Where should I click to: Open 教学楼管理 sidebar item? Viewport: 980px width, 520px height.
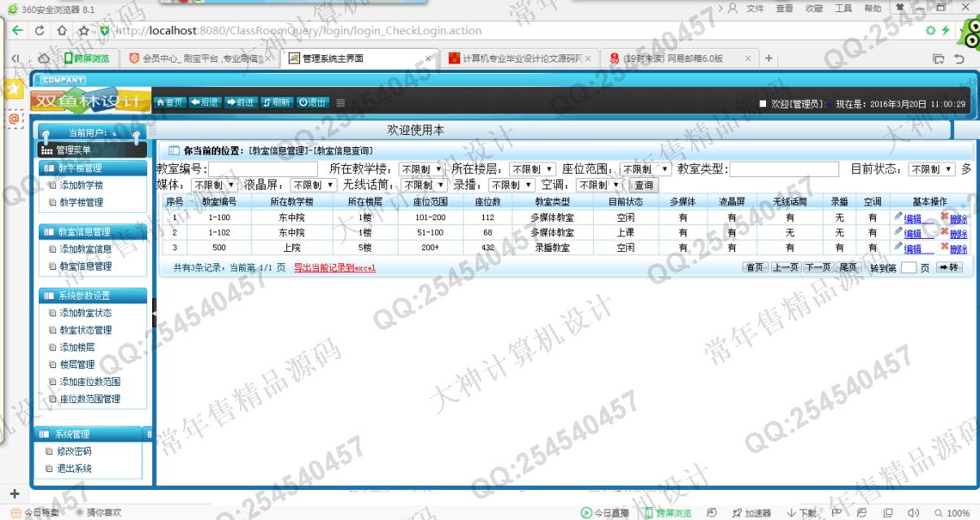click(x=81, y=202)
